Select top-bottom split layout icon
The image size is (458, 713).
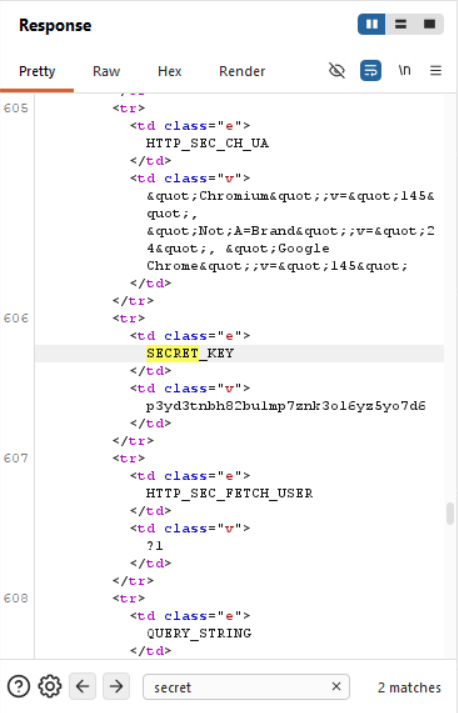coord(400,24)
